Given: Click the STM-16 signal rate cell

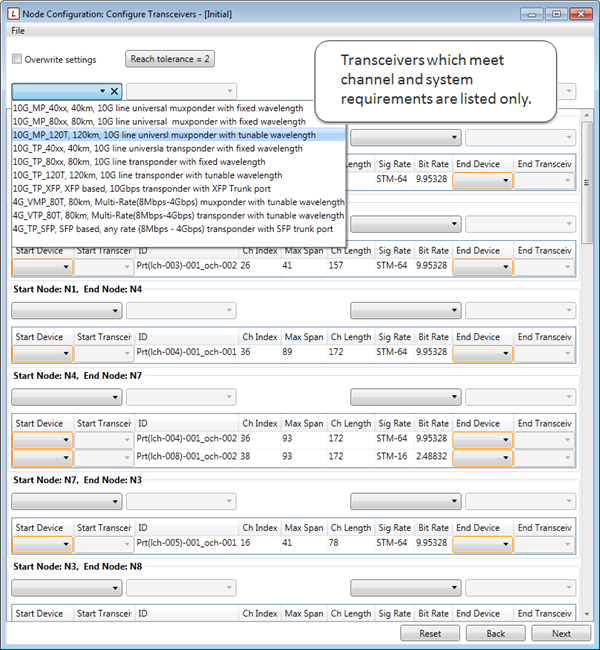Looking at the screenshot, I should coord(392,456).
